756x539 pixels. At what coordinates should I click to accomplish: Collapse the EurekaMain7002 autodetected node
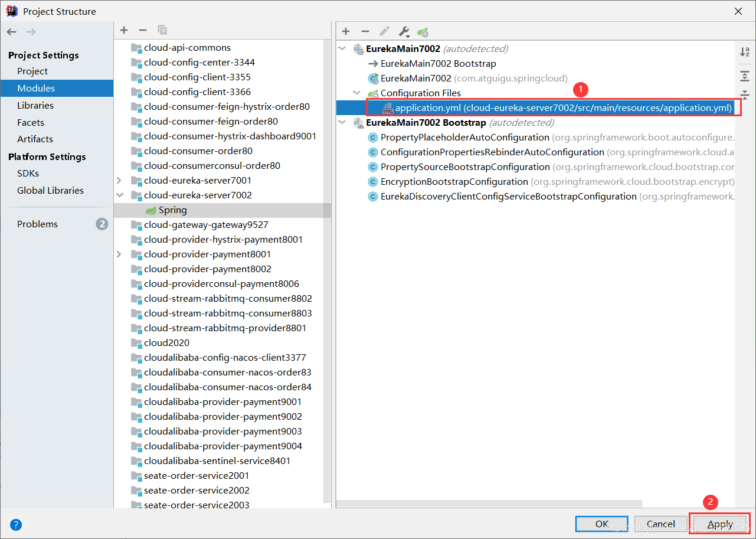tap(342, 48)
